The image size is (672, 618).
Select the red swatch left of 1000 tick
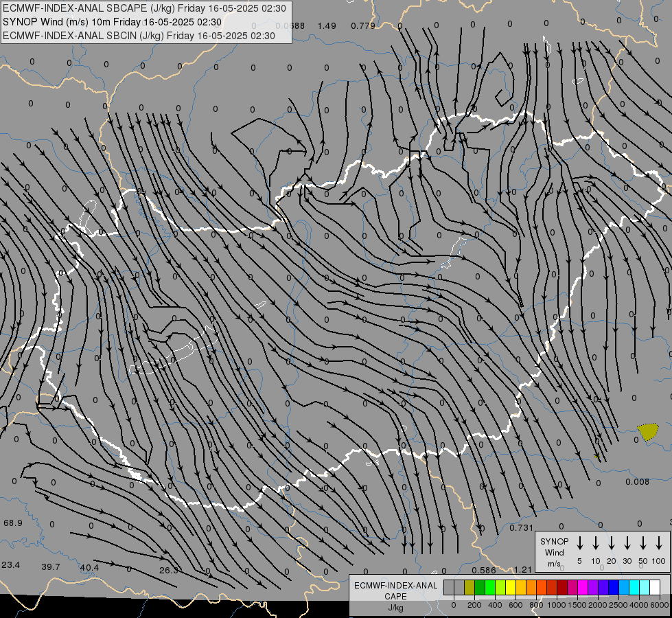tap(552, 587)
